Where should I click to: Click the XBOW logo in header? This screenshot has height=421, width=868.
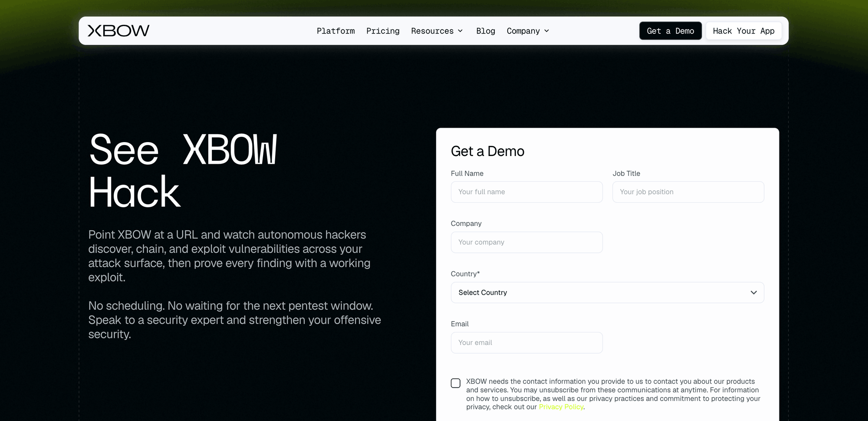pos(118,31)
